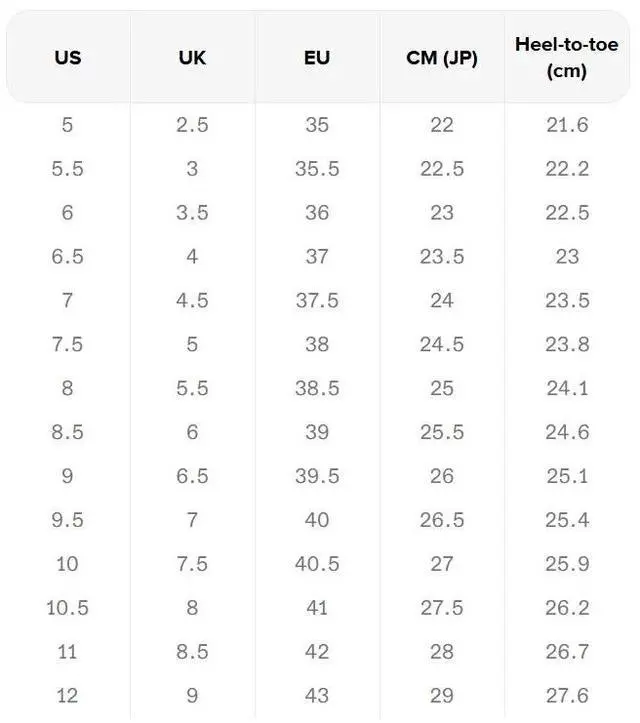The width and height of the screenshot is (640, 723).
Task: Select EU size 40.5 cell
Action: [x=317, y=564]
